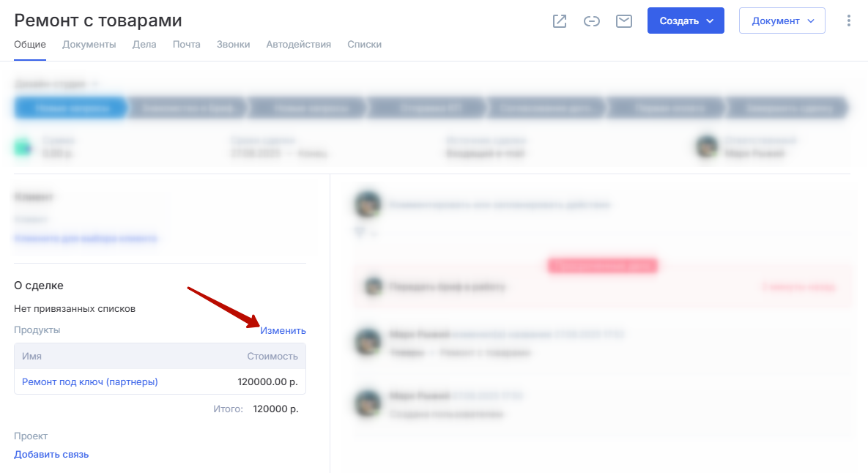Screen dimensions: 868x473
Task: Expand the Документ dropdown
Action: point(782,21)
